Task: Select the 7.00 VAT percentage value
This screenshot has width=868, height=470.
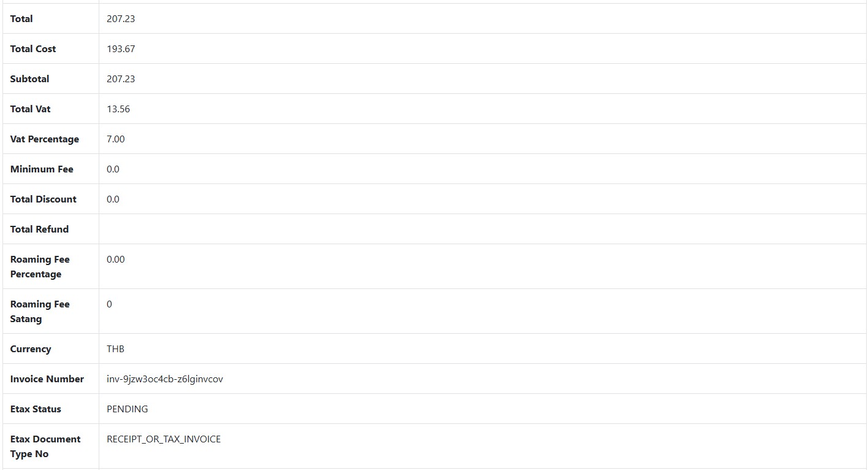Action: pos(115,139)
